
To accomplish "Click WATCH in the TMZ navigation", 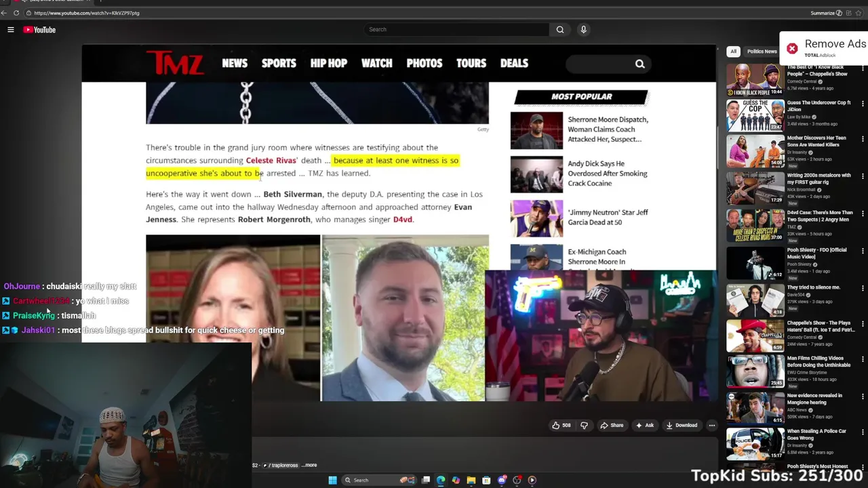I will pyautogui.click(x=377, y=63).
